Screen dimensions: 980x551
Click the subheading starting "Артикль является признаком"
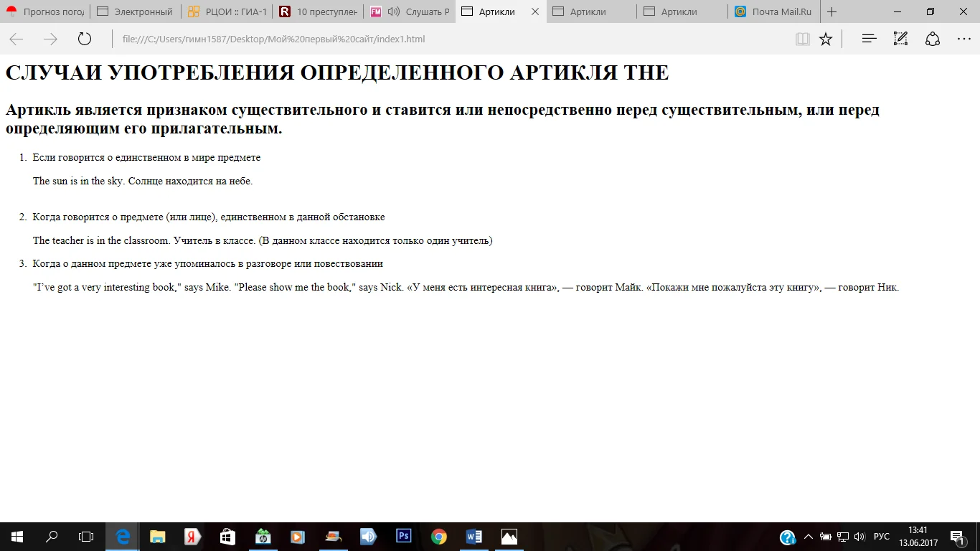point(443,119)
